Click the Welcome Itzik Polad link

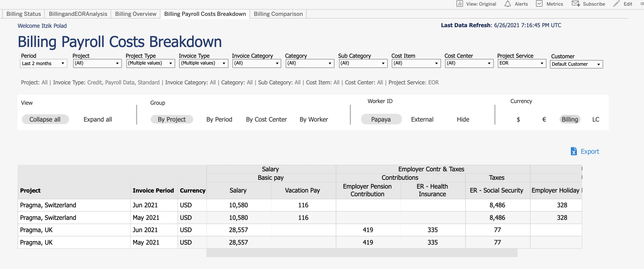[42, 25]
